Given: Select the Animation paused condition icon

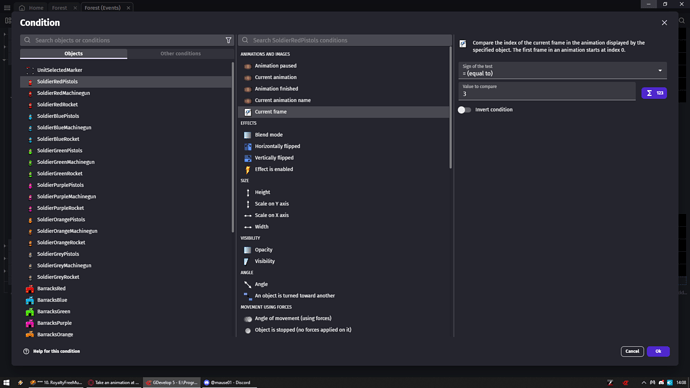Looking at the screenshot, I should 248,66.
